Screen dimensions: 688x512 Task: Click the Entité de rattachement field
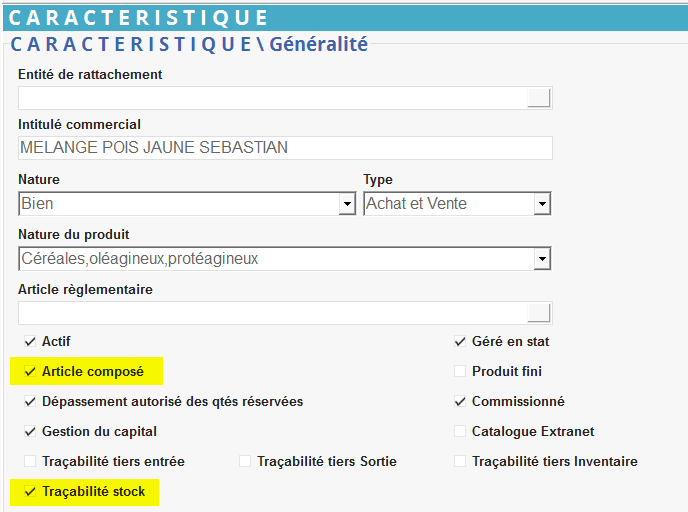(272, 97)
